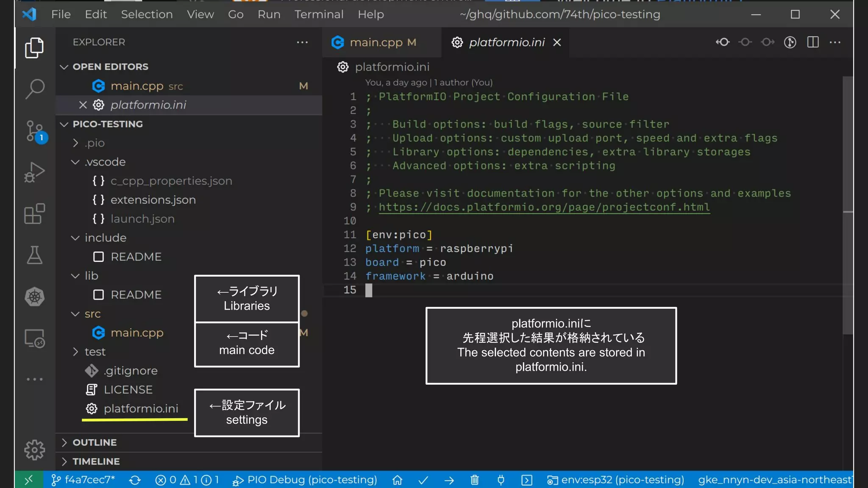Switch to the main.cpp editor tab
Screen dimensions: 868x488
pos(381,42)
